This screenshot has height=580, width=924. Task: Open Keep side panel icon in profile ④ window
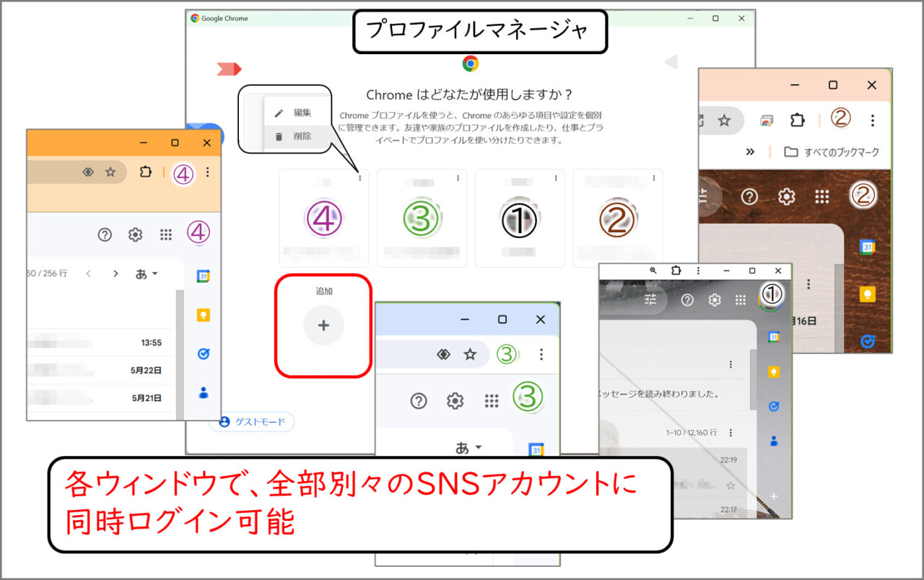[204, 315]
